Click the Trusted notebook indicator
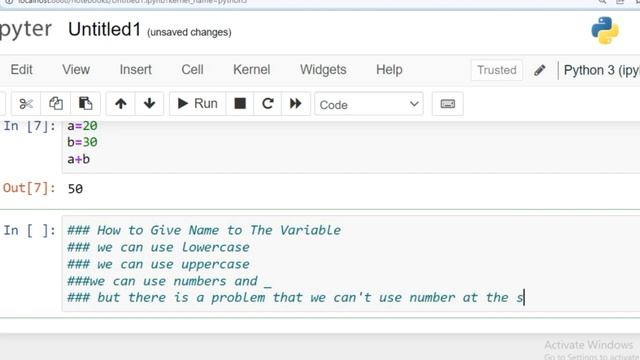The width and height of the screenshot is (640, 360). (x=497, y=70)
